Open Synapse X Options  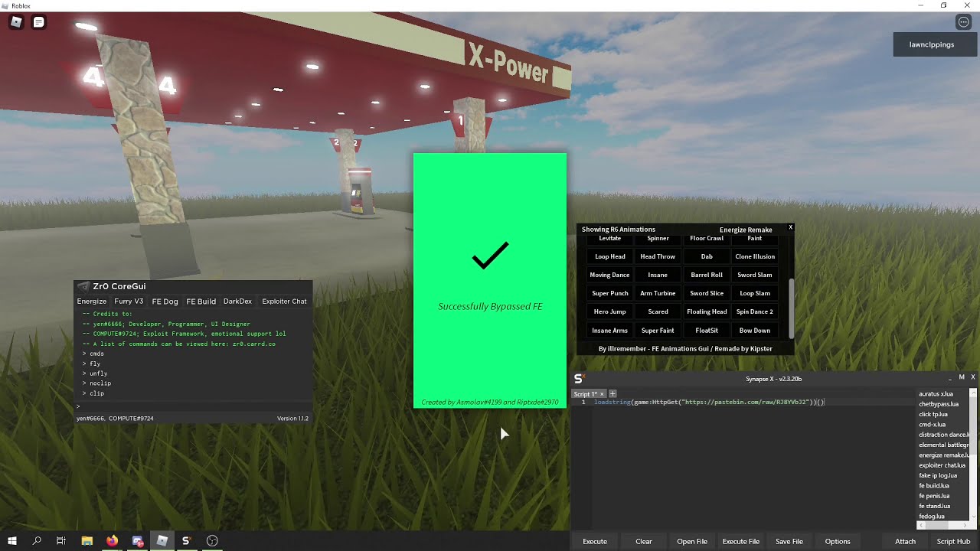pyautogui.click(x=838, y=541)
